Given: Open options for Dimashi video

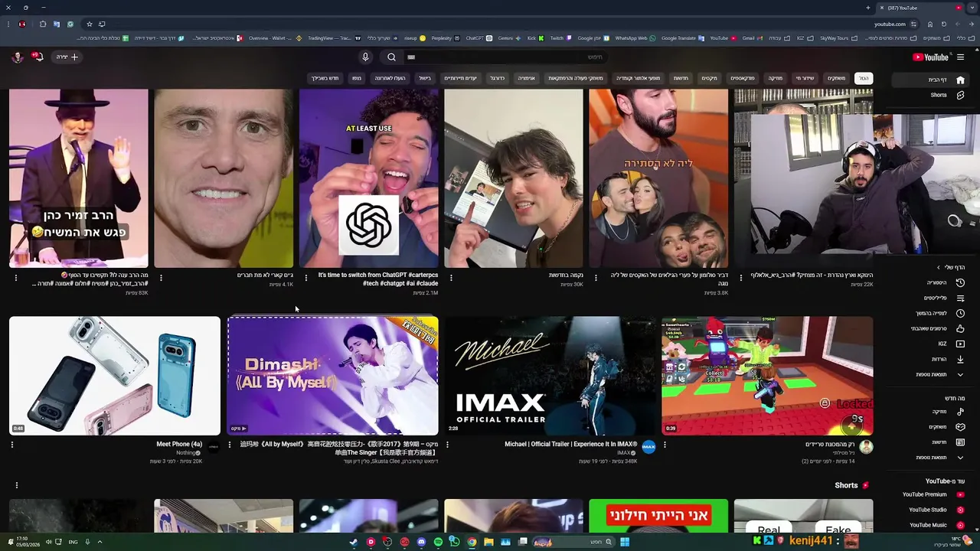Looking at the screenshot, I should (229, 445).
